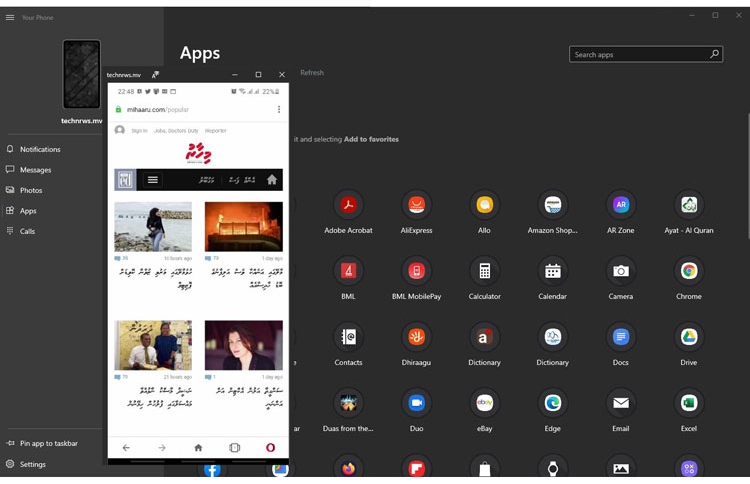Open the Adobe Acrobat app

pyautogui.click(x=348, y=206)
